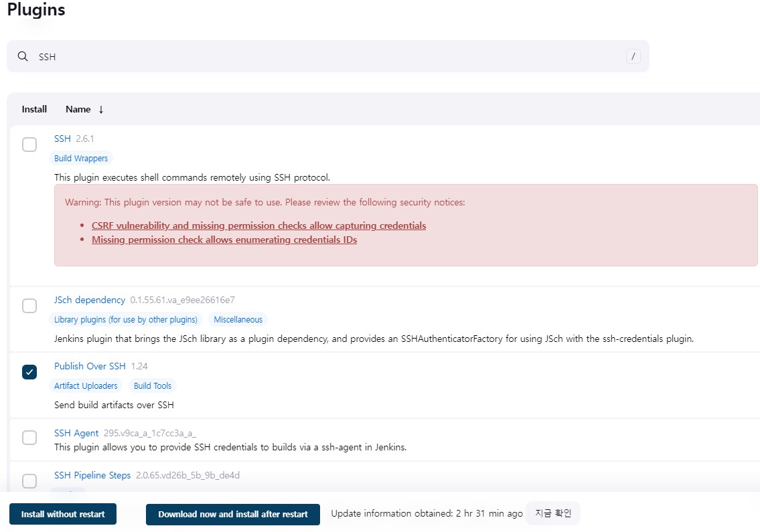Check the SSH Agent checkbox
The image size is (760, 532).
coord(29,438)
